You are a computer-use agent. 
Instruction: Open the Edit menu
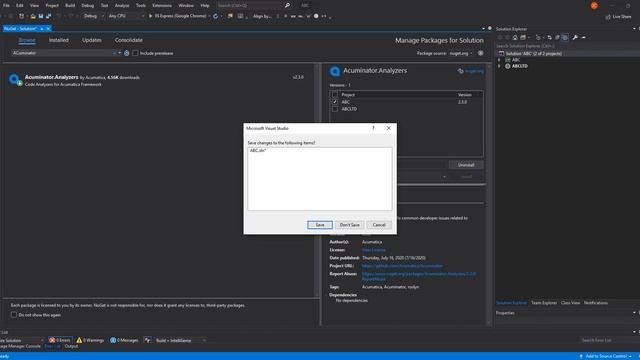coord(20,6)
